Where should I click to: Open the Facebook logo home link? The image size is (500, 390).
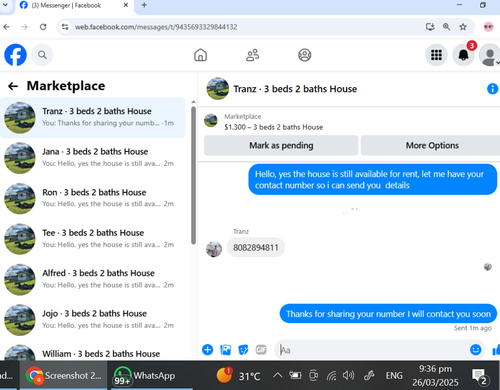(15, 55)
